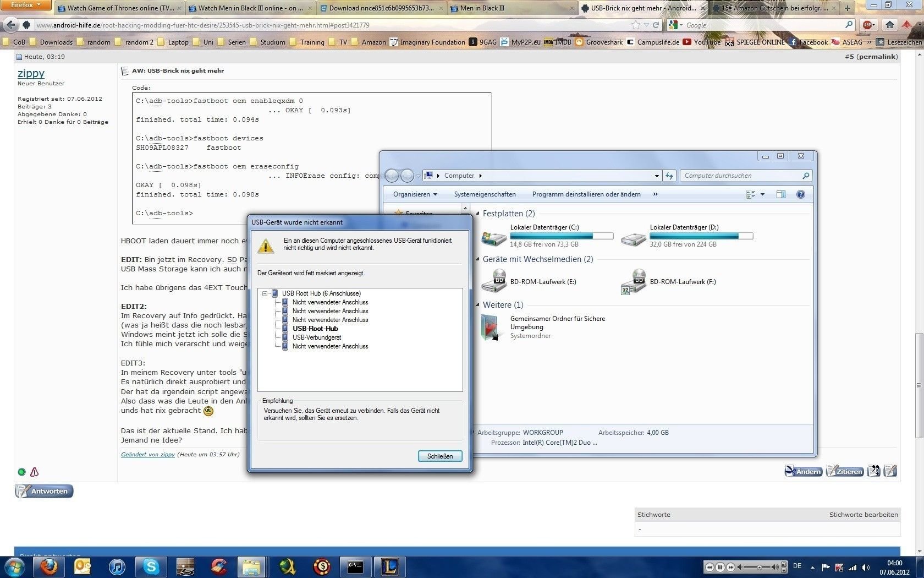Open the Explorer view options dropdown arrow

coord(762,194)
